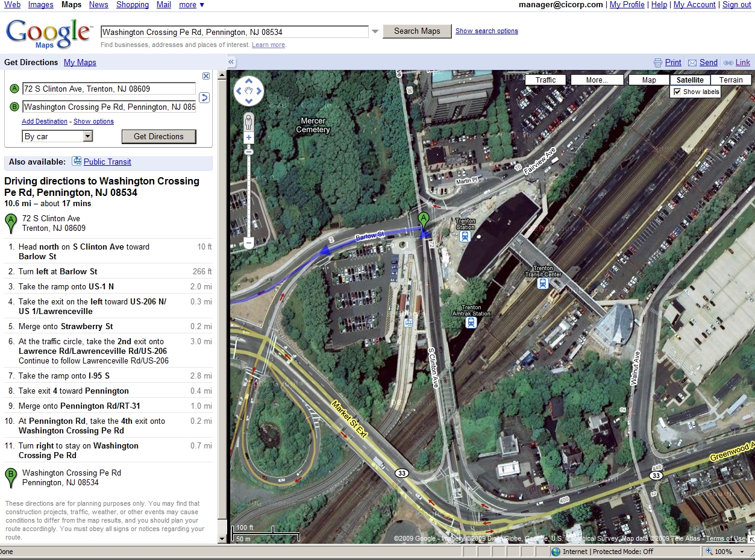Toggle the Traffic overlay button

[545, 80]
